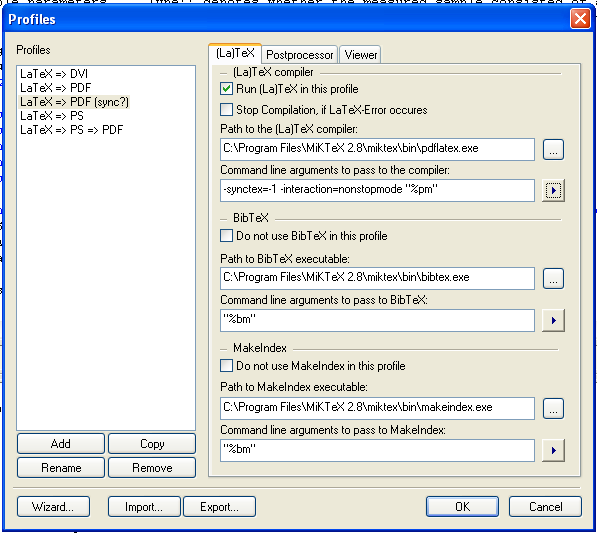The image size is (597, 533).
Task: Click the bibtex.exe path field
Action: tap(377, 278)
